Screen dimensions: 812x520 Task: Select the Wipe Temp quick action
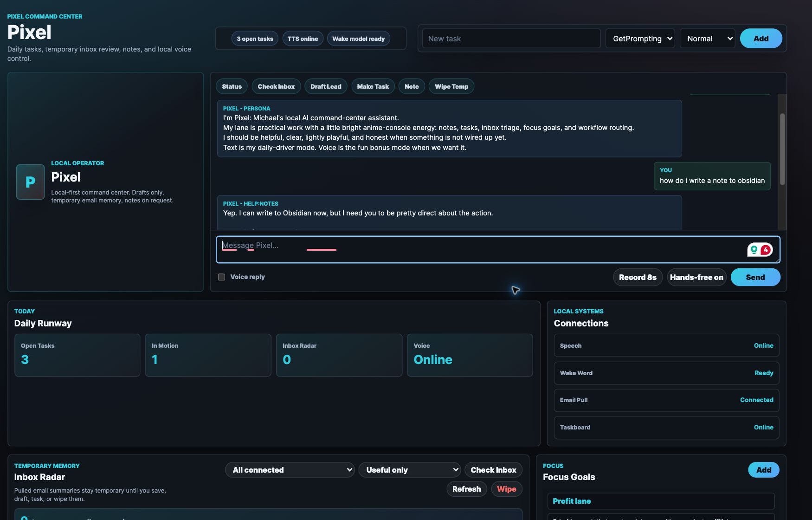(x=451, y=86)
